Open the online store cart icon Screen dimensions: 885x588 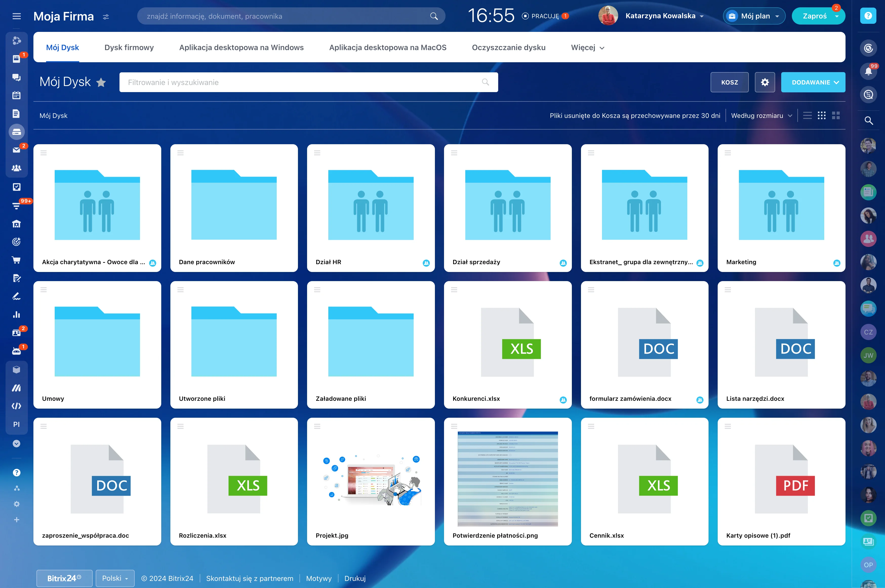(16, 260)
